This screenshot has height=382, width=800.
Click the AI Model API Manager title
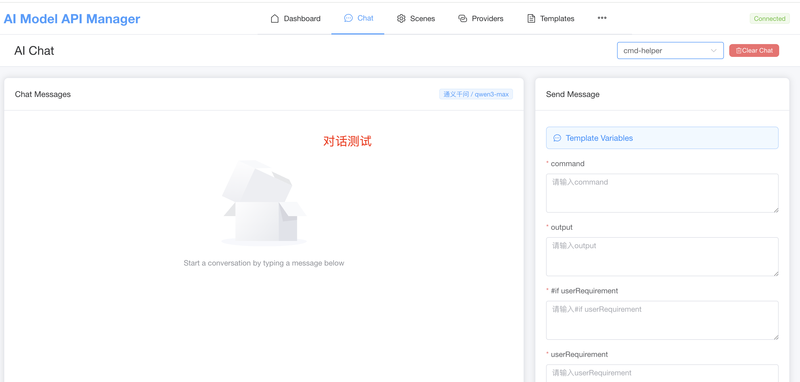pyautogui.click(x=72, y=19)
